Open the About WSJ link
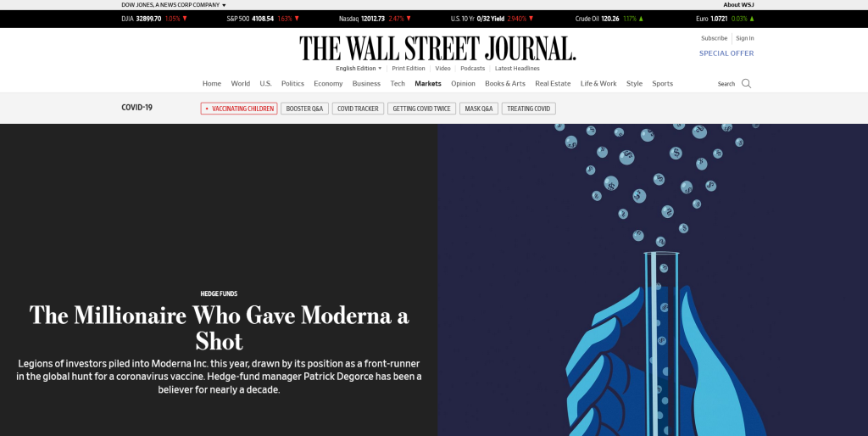The width and height of the screenshot is (868, 436). click(x=738, y=5)
